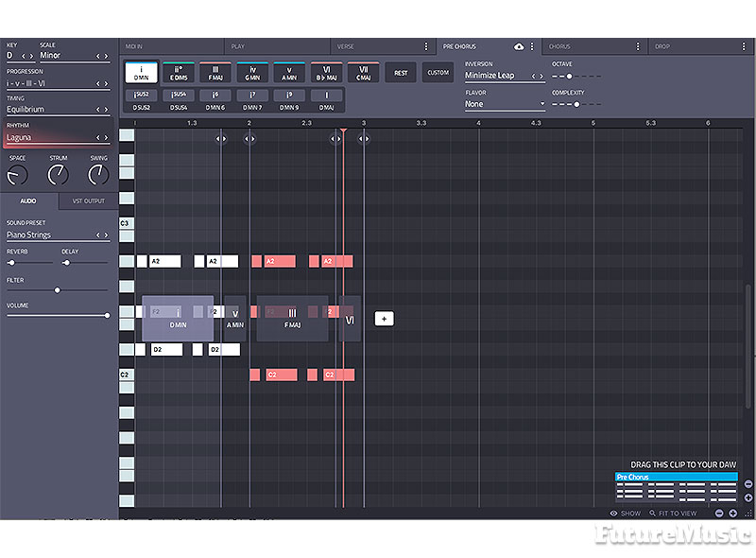Switch to previous Rhythm before Laguna
756x558 pixels.
point(98,137)
